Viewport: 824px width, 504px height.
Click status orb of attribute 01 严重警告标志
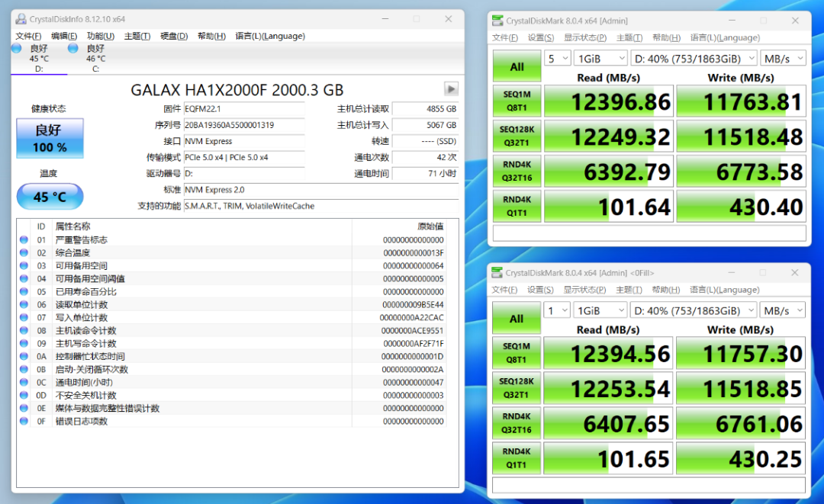pos(24,239)
